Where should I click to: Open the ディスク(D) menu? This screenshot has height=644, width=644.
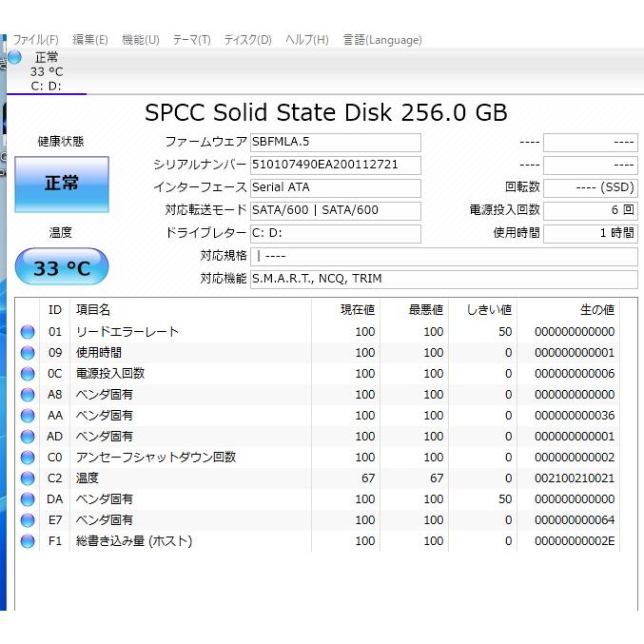tap(247, 40)
